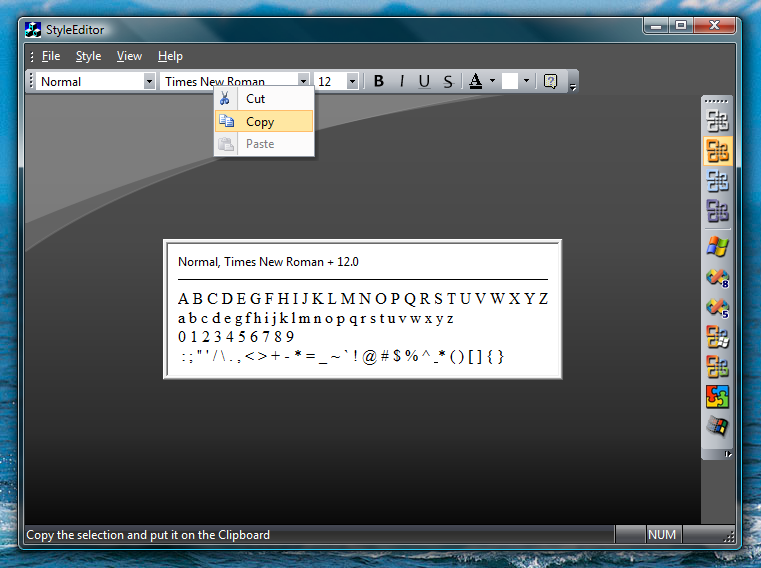
Task: Click the 'Normal, Times New Roman + 12.0' label
Action: [x=268, y=262]
